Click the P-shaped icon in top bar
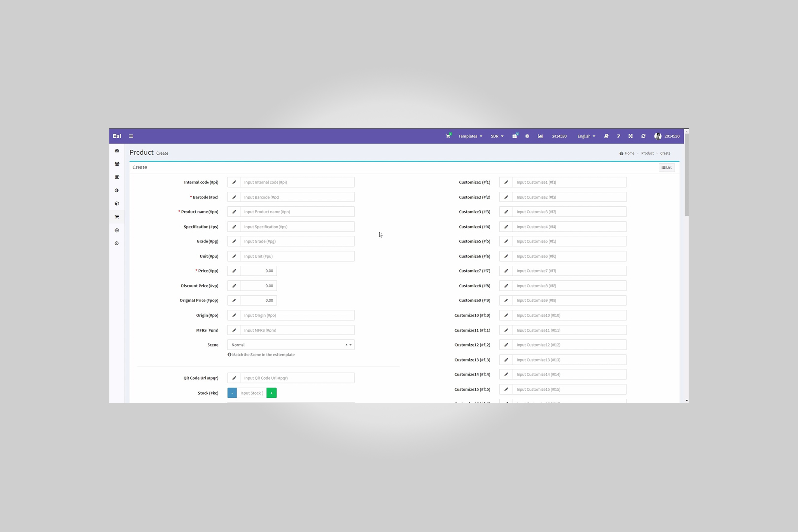 click(x=618, y=136)
